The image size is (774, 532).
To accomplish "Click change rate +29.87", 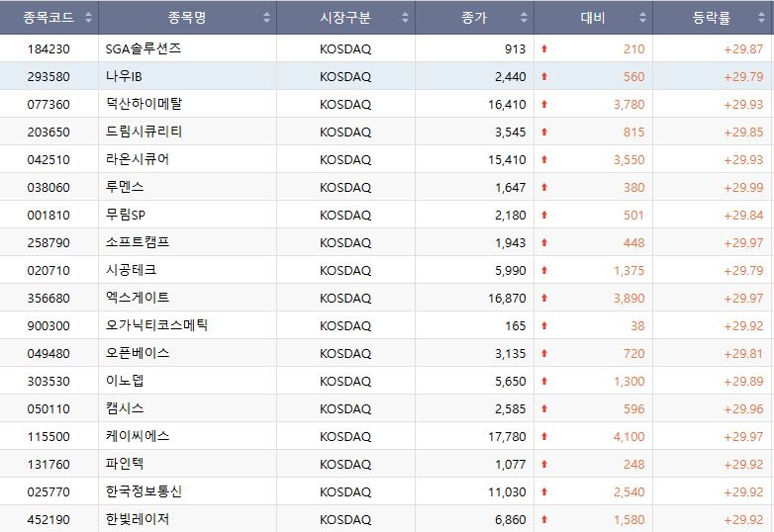I will point(743,48).
